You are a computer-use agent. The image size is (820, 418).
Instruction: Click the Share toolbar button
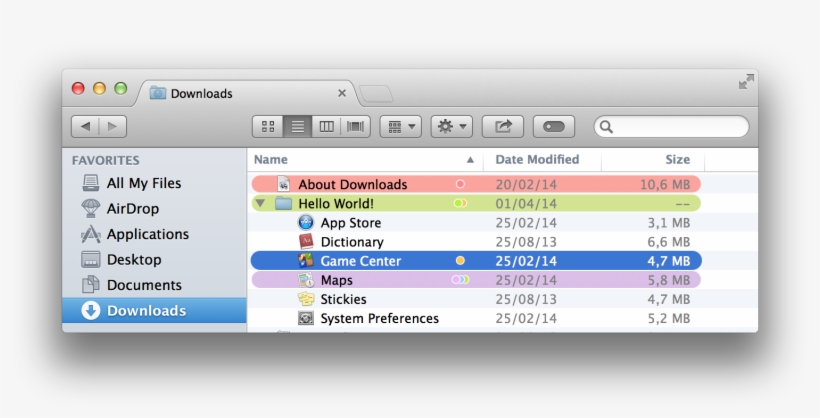pos(503,127)
